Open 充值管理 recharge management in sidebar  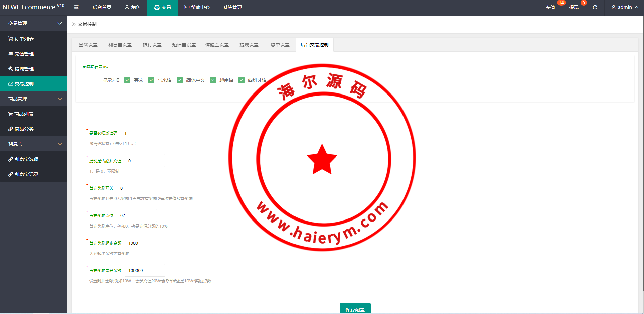[x=21, y=54]
